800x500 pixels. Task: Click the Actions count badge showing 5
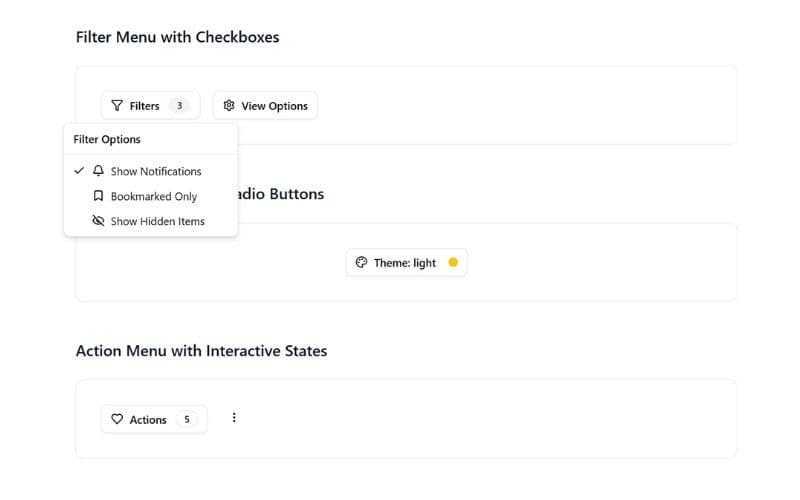point(186,420)
